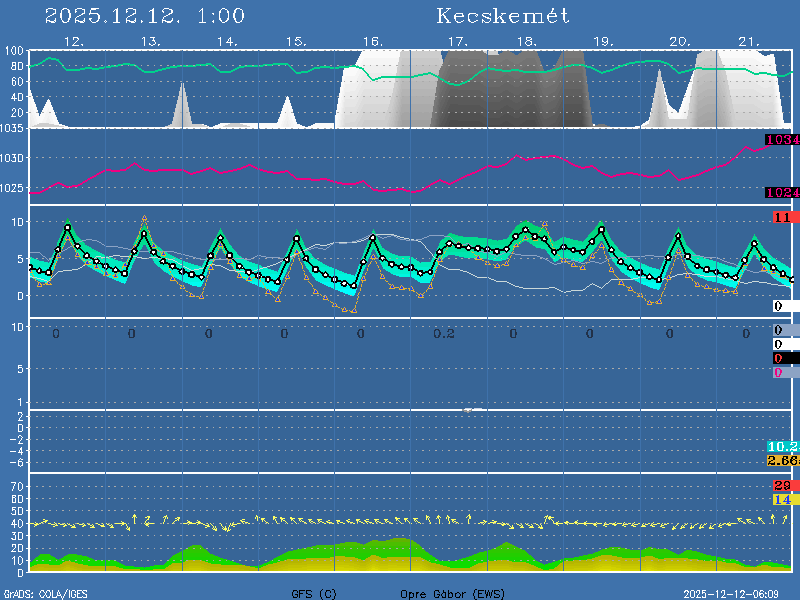This screenshot has height=600, width=800.
Task: Click the red 11 max temperature badge
Action: 783,217
